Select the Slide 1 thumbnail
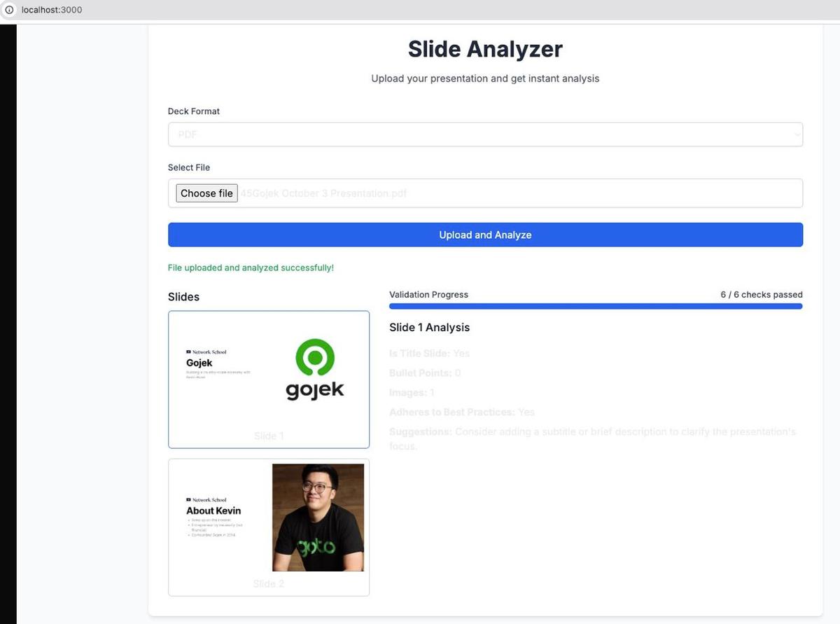 point(268,380)
